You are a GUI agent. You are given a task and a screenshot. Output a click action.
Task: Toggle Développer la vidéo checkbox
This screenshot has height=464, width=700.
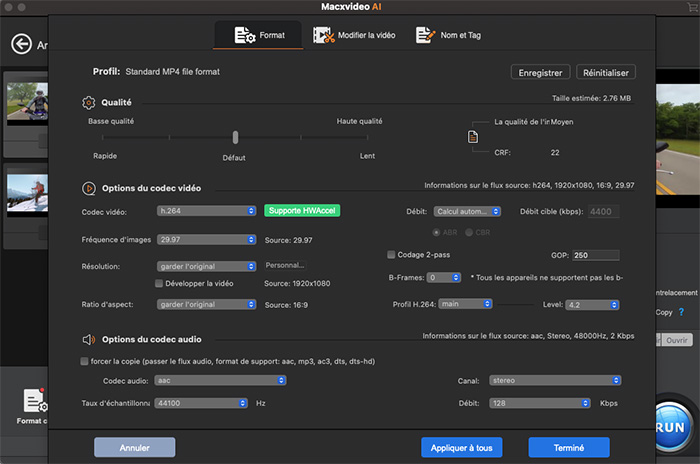click(x=159, y=284)
